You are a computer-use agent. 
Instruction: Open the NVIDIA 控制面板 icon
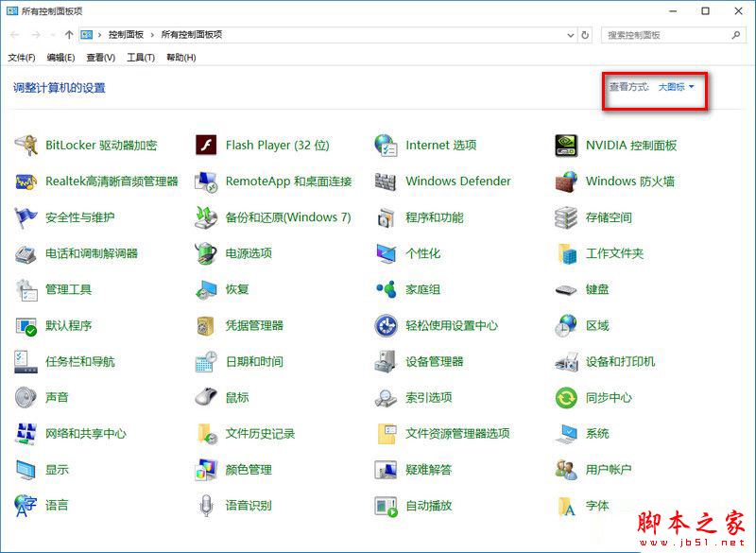click(x=566, y=146)
